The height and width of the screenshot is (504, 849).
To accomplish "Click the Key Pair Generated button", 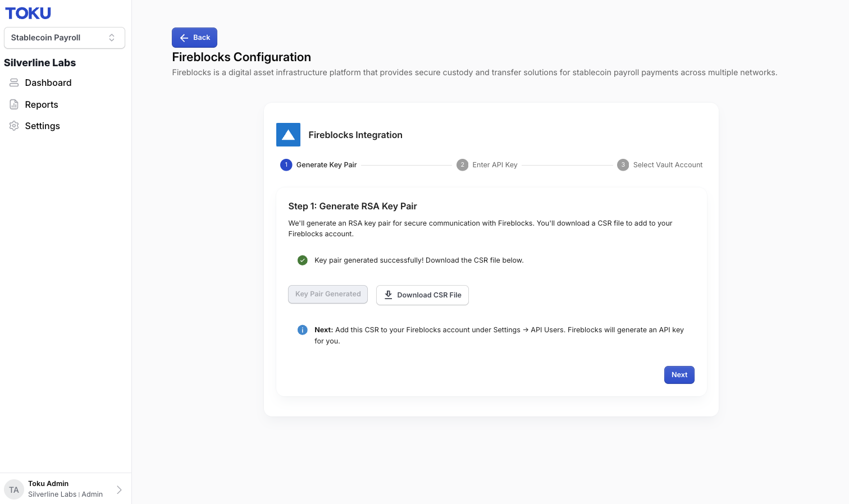I will [x=328, y=294].
